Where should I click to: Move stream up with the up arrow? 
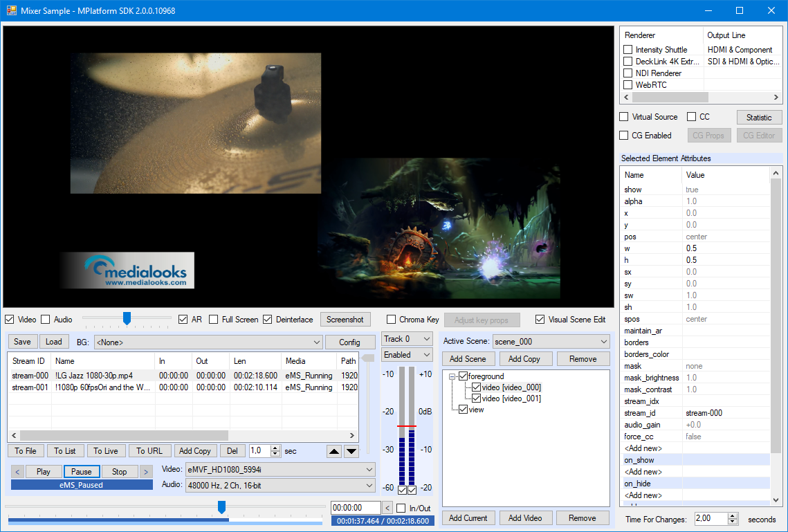[x=334, y=451]
